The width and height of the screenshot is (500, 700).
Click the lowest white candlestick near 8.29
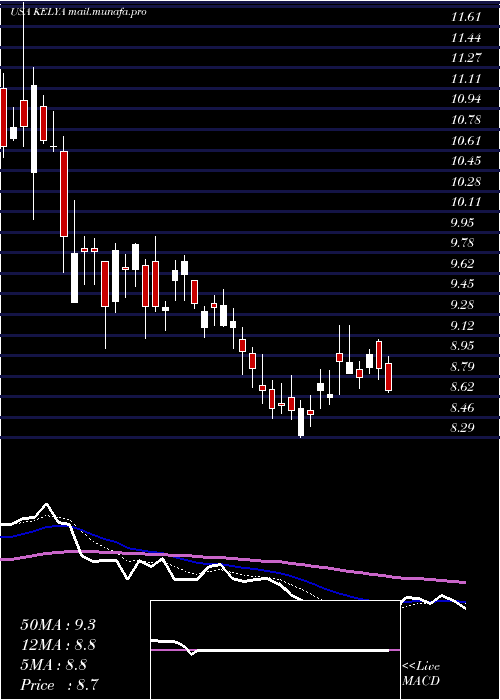pos(301,422)
